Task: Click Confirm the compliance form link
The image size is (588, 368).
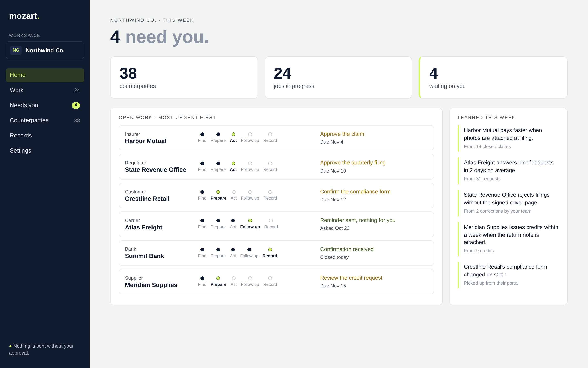Action: pyautogui.click(x=355, y=192)
